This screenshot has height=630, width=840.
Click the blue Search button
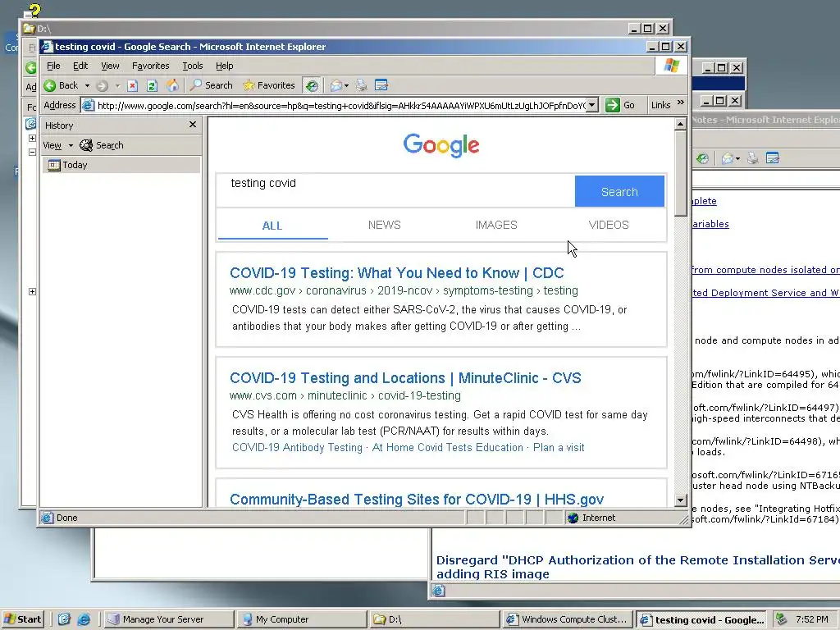(x=619, y=191)
